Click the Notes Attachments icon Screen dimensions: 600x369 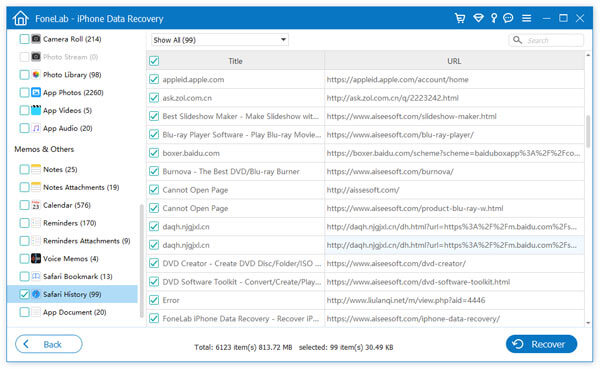(x=36, y=187)
